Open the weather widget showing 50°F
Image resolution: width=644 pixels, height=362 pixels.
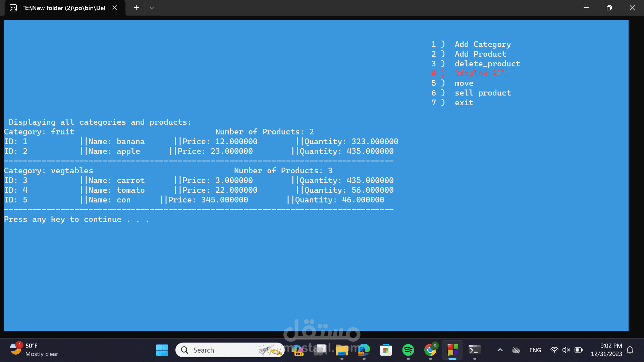(34, 350)
